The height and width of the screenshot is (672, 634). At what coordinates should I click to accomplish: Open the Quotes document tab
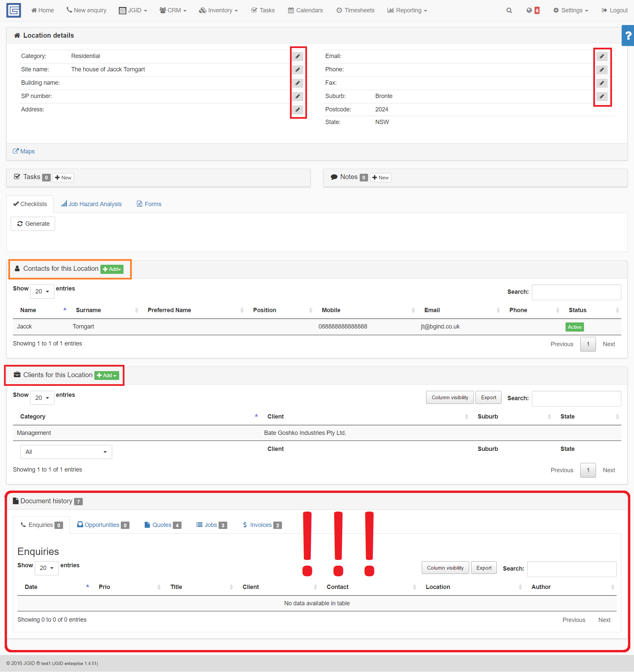click(x=163, y=525)
